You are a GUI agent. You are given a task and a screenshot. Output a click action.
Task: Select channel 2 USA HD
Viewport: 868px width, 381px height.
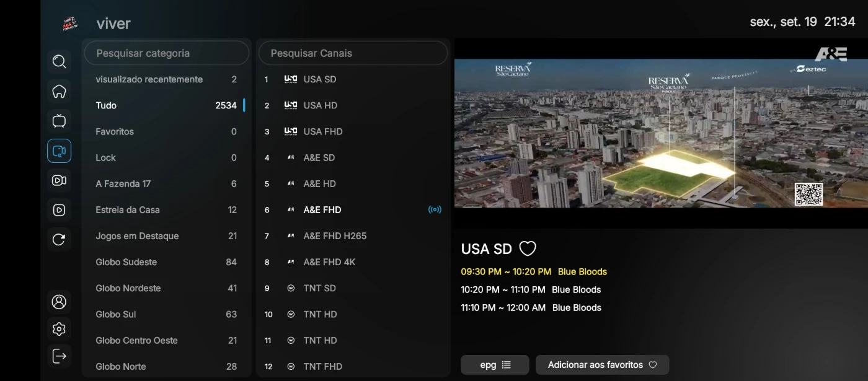(x=353, y=105)
